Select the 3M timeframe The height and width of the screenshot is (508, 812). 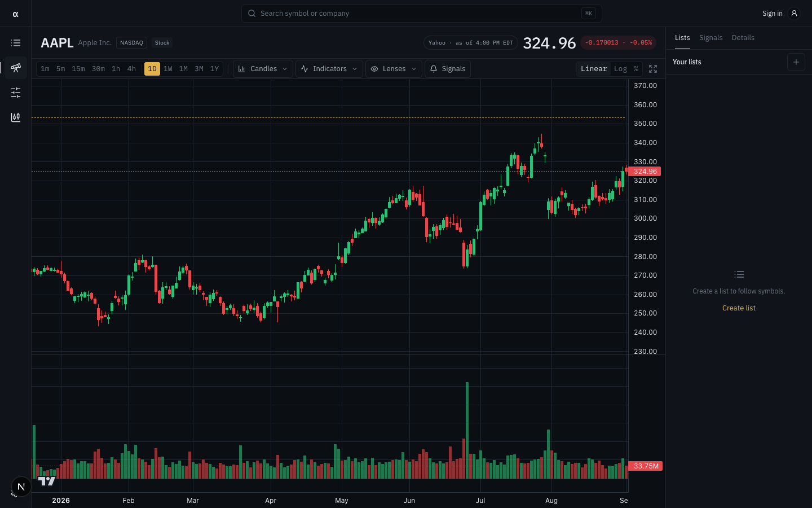pos(199,69)
